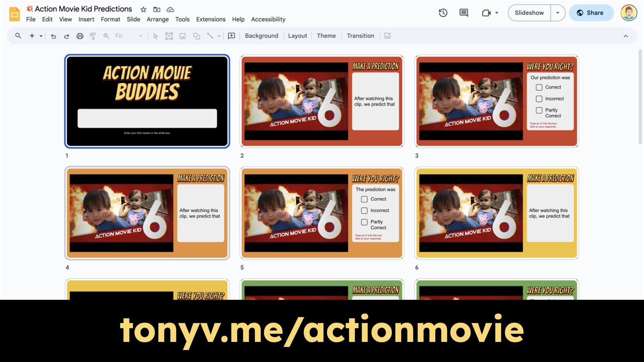Image resolution: width=644 pixels, height=362 pixels.
Task: Select the green Were You Right slide
Action: [x=497, y=290]
